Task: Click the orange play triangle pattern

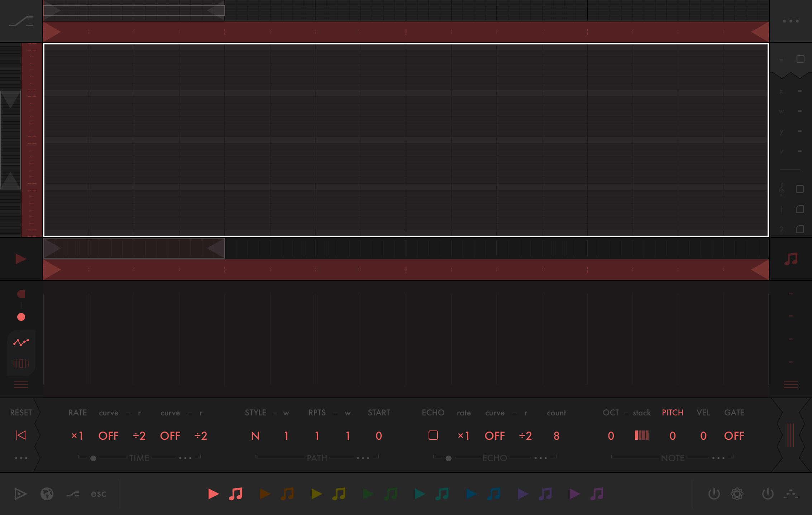Action: pos(265,494)
